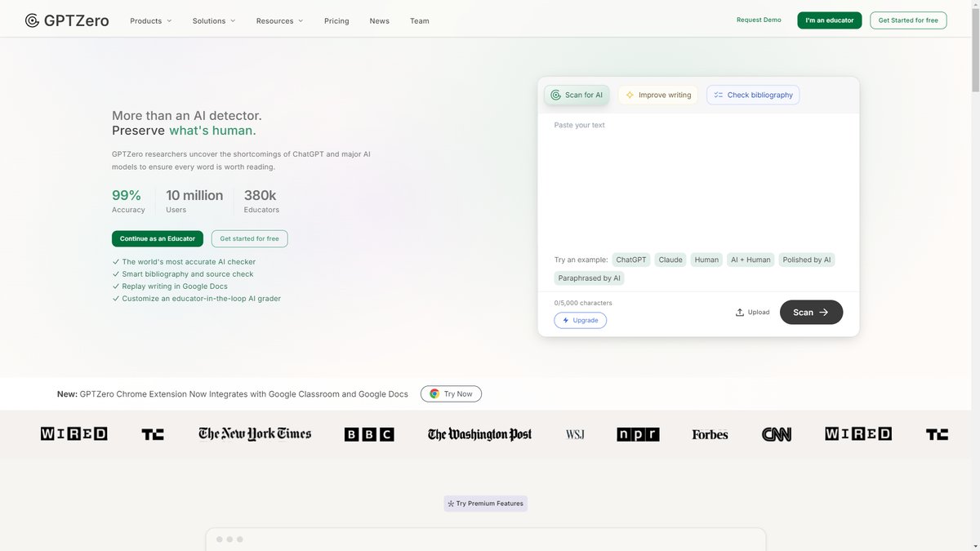Click the Upload arrow icon

coord(740,313)
